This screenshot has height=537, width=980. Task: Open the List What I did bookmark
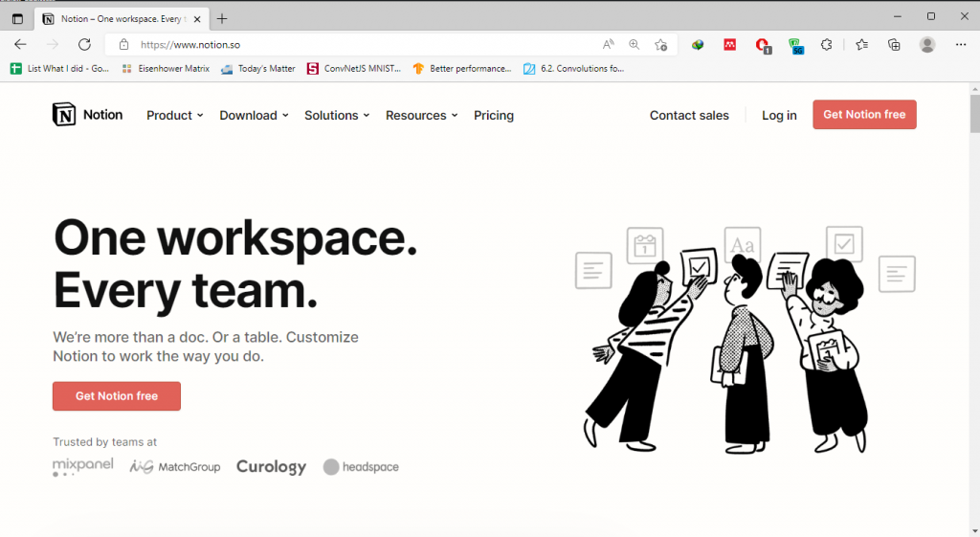point(60,69)
